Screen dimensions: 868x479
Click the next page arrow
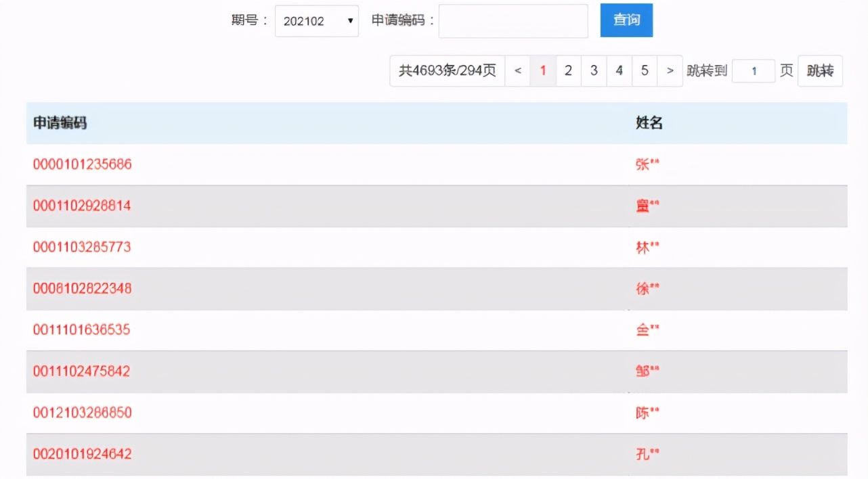670,70
